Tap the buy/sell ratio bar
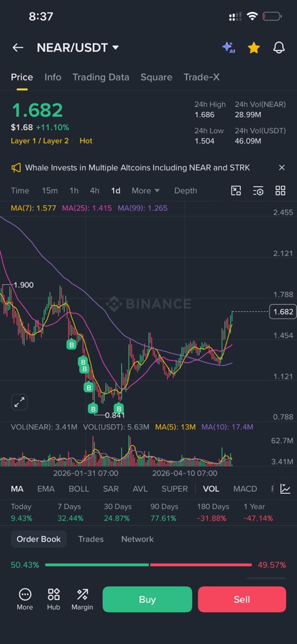Image resolution: width=297 pixels, height=644 pixels. (148, 565)
